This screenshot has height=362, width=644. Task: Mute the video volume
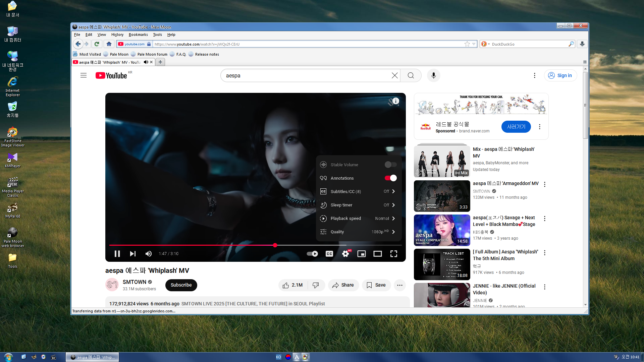pyautogui.click(x=148, y=254)
